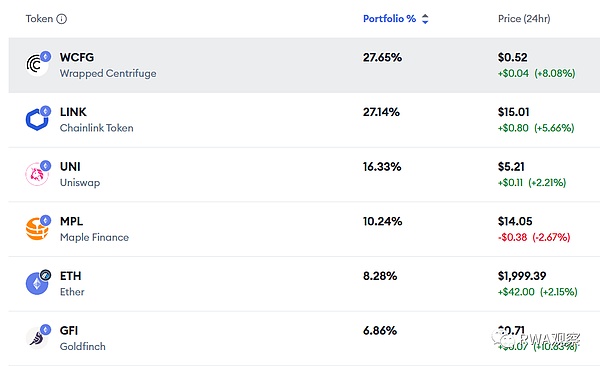Sort by the Portfolio % column header
The height and width of the screenshot is (366, 600).
[389, 19]
